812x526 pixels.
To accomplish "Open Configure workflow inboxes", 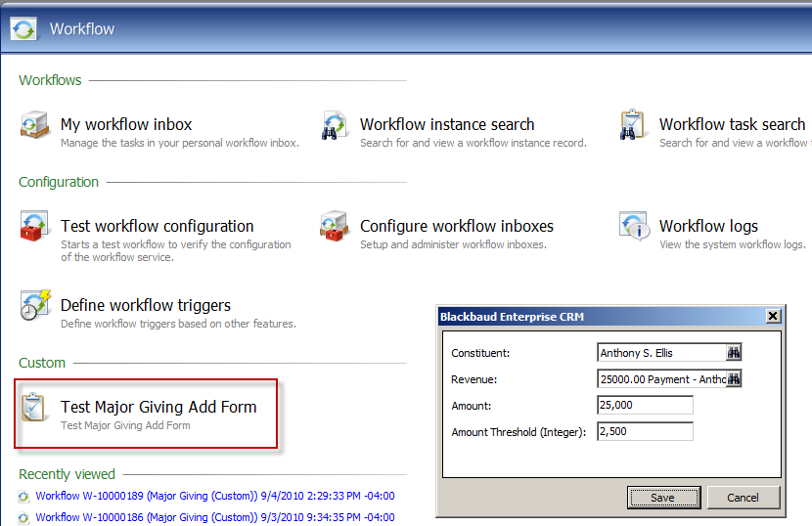I will click(457, 226).
